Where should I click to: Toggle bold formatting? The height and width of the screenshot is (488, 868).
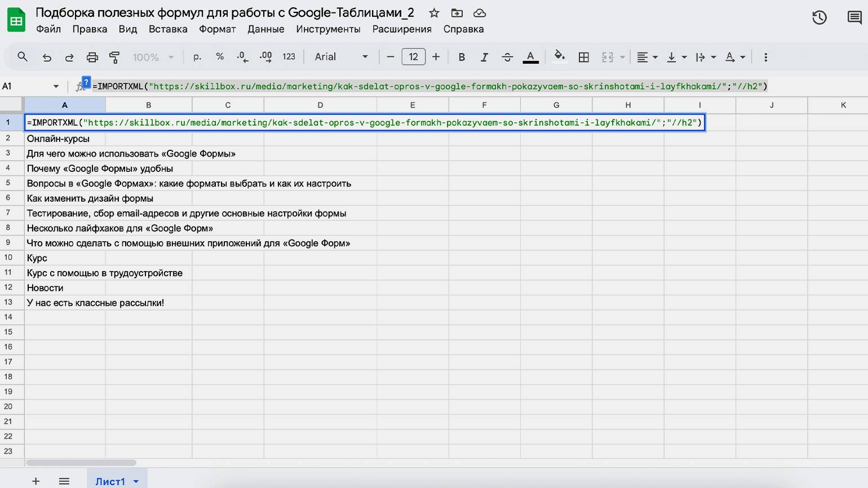coord(462,57)
